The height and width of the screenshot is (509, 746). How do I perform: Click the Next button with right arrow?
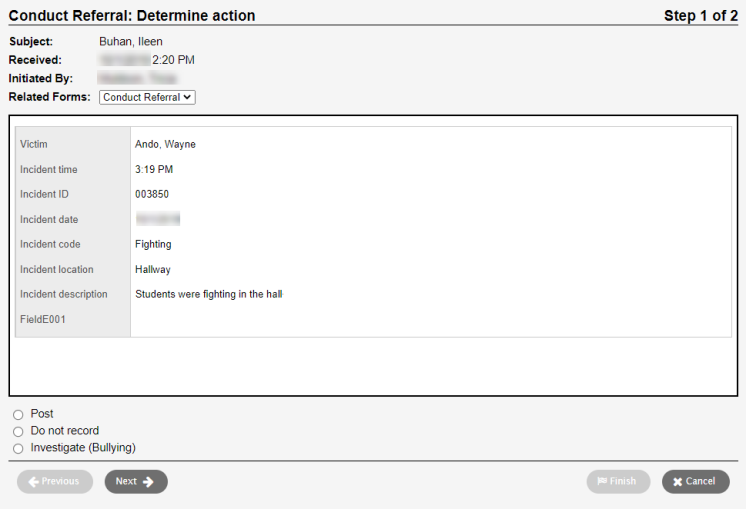[x=136, y=482]
